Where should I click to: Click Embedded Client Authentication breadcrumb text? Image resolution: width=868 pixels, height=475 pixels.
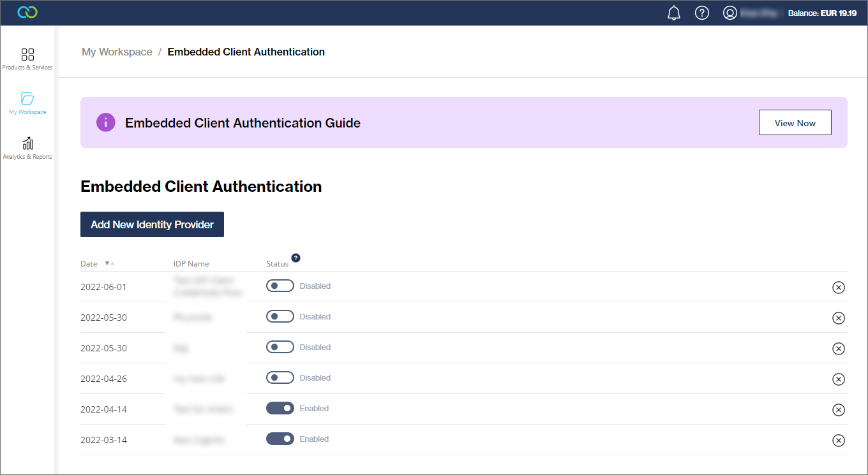point(246,52)
